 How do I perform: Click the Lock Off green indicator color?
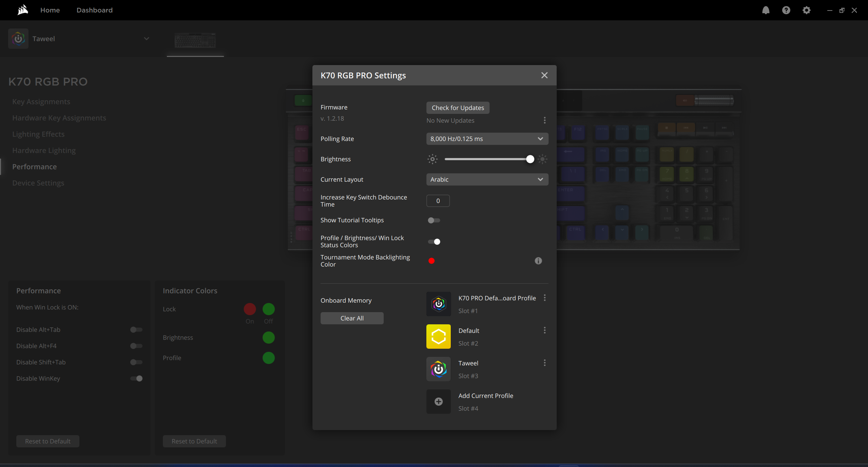[269, 309]
